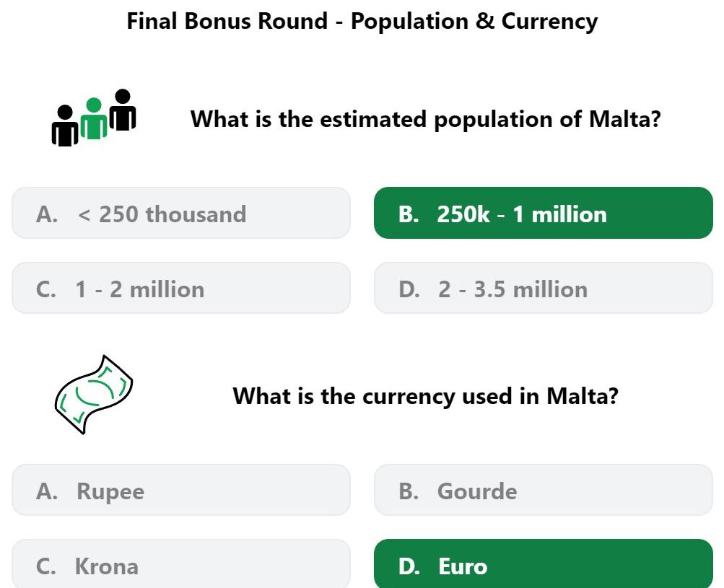
Task: Click the estimated population of Malta question
Action: click(426, 119)
